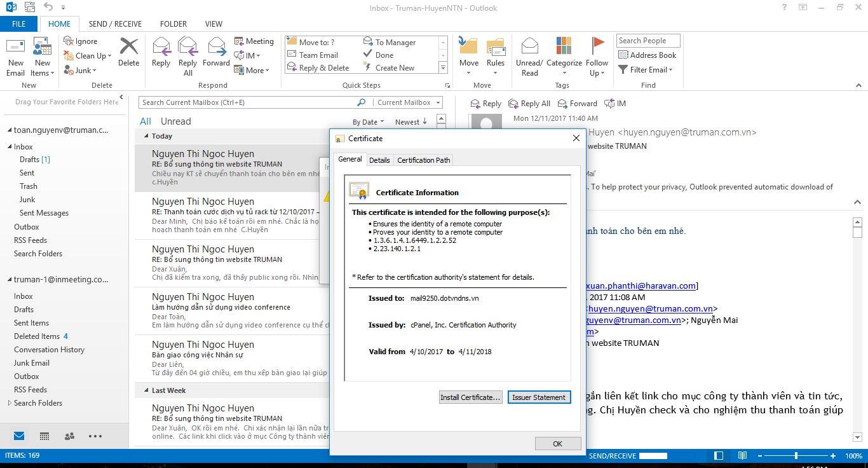This screenshot has width=868, height=468.
Task: Select the Deleted Items folder
Action: pyautogui.click(x=37, y=336)
